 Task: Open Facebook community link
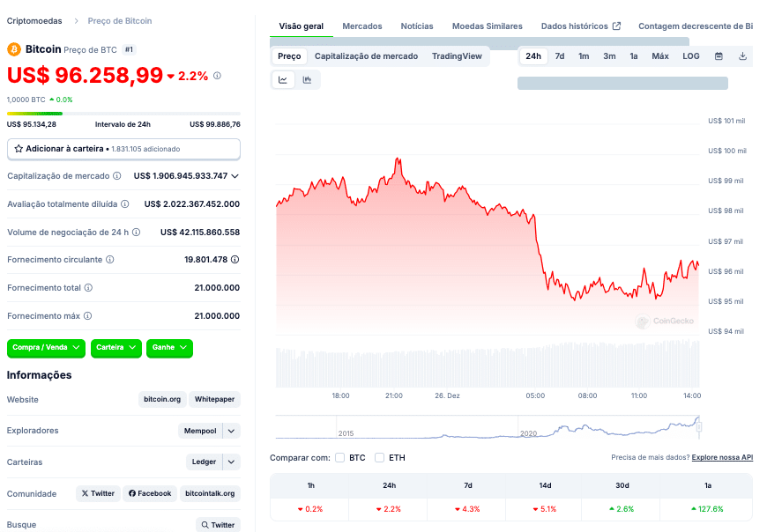coord(150,493)
